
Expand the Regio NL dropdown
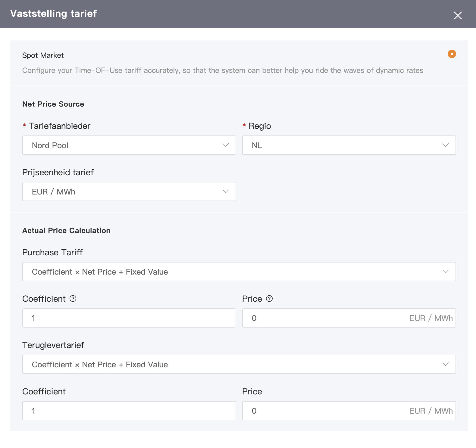(349, 145)
